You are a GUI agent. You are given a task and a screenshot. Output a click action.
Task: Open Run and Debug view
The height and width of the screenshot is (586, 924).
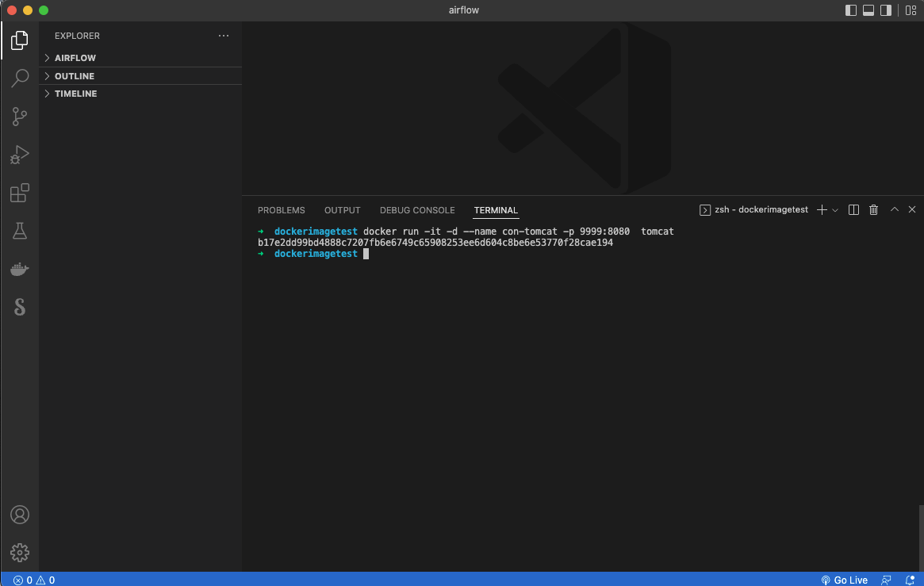(x=20, y=155)
